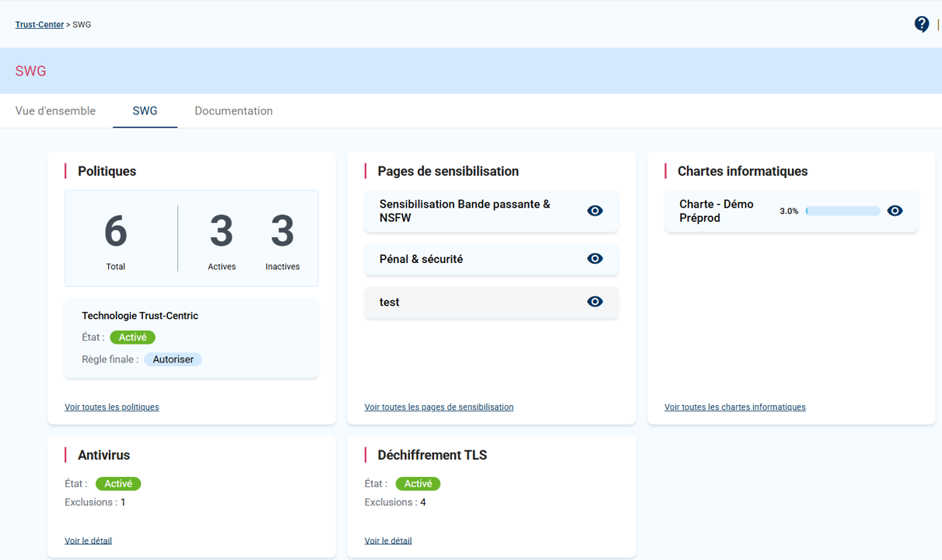This screenshot has height=560, width=942.
Task: Click the Autoriser final rule badge
Action: [173, 359]
